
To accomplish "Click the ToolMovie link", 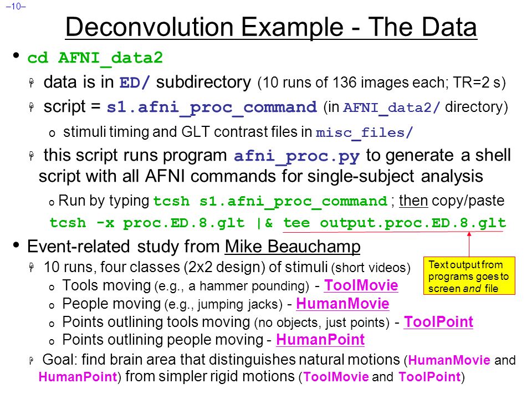I will coord(361,285).
